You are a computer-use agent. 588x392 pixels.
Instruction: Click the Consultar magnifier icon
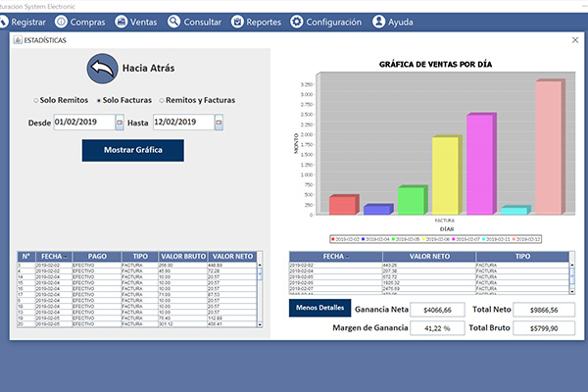[x=173, y=22]
